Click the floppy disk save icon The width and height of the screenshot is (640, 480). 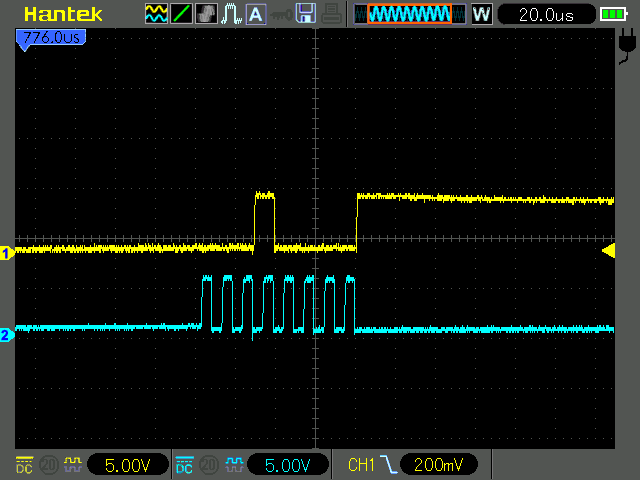306,13
